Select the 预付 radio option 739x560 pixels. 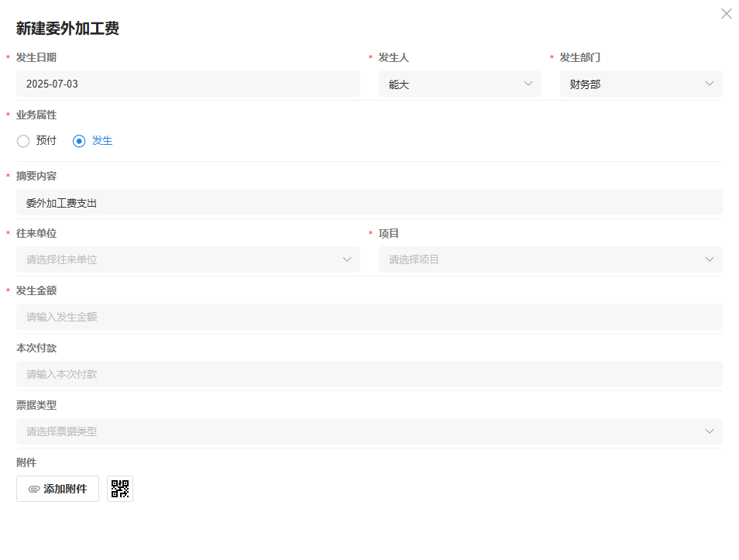23,141
